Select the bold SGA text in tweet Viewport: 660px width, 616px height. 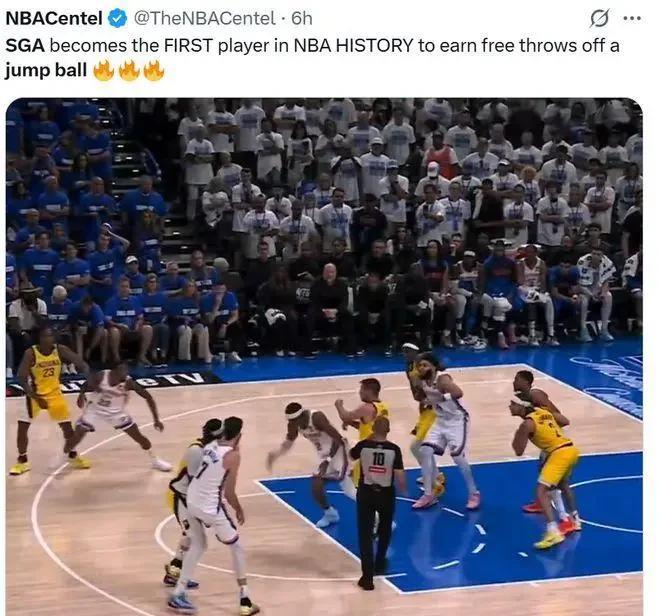pyautogui.click(x=25, y=45)
